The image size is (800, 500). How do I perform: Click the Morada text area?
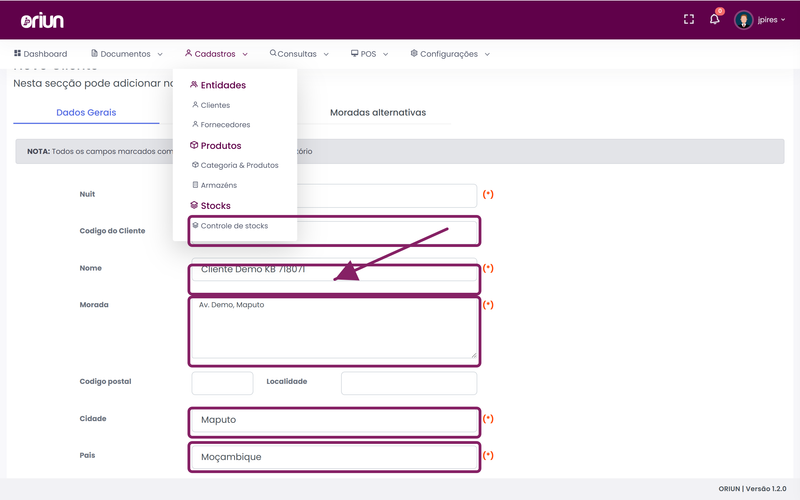point(334,328)
